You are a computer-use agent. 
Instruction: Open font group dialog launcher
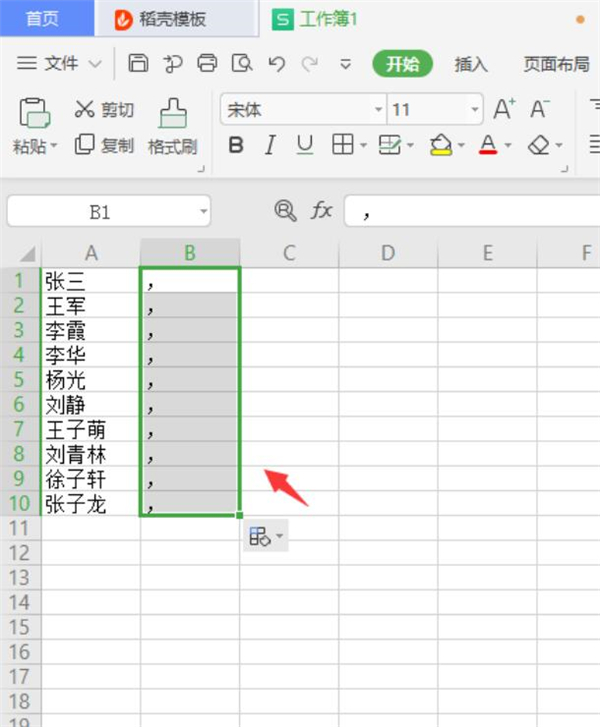(565, 169)
